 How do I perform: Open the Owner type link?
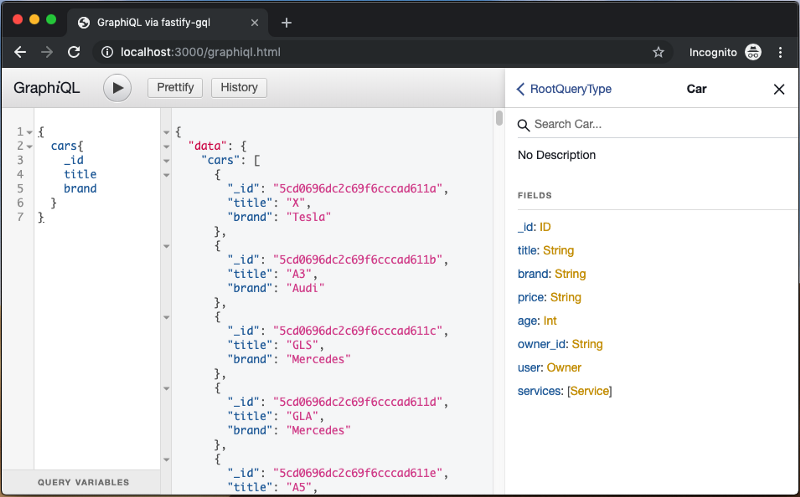coord(564,368)
